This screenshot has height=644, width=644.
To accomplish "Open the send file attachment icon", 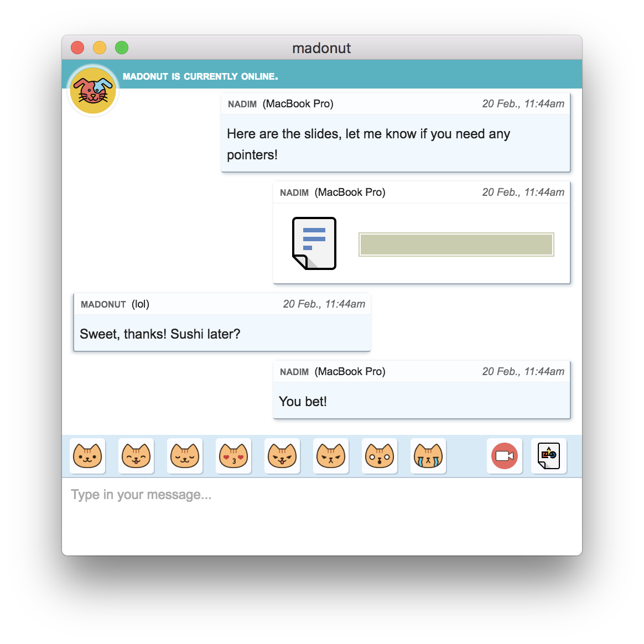I will 549,456.
